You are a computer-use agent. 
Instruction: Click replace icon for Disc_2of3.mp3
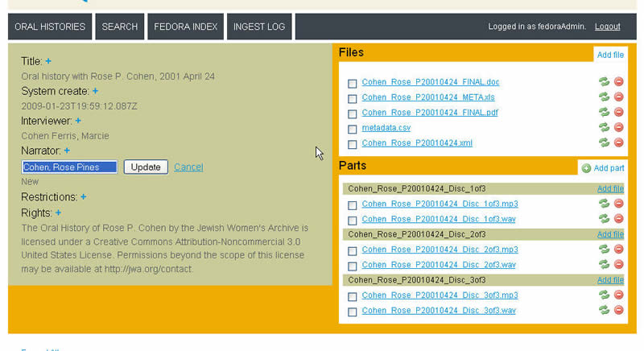(x=604, y=249)
